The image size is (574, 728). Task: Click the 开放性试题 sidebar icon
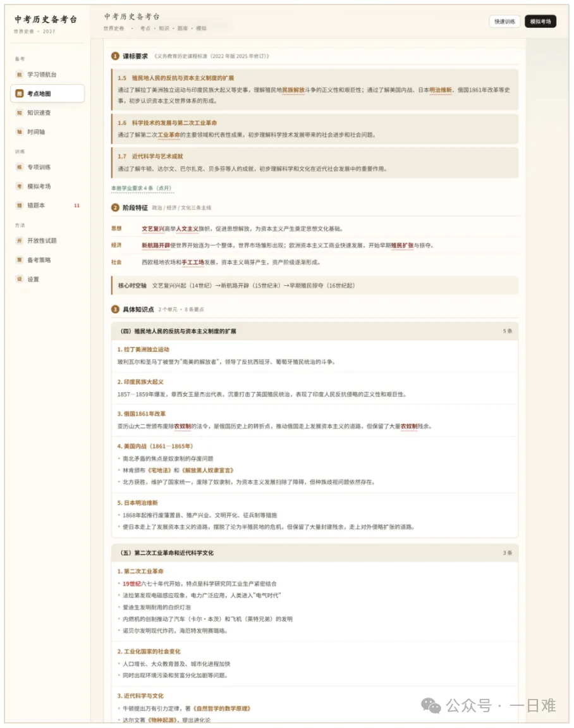(x=20, y=240)
